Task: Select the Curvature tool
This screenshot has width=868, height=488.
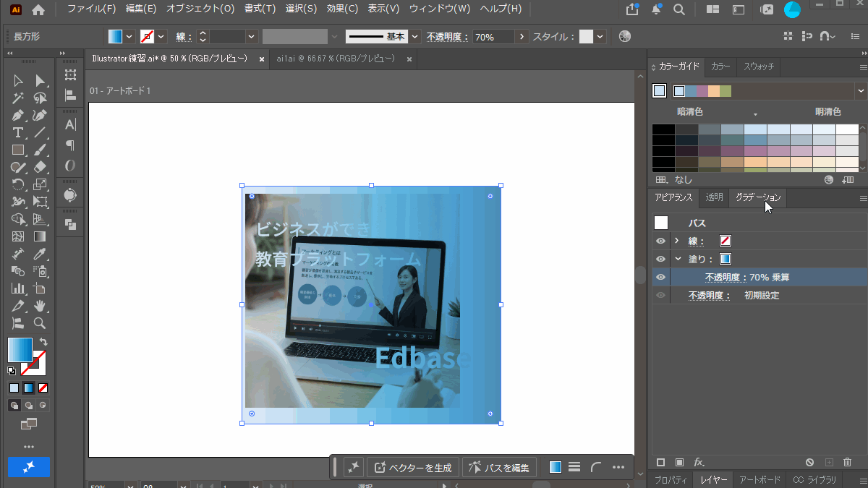Action: (41, 115)
